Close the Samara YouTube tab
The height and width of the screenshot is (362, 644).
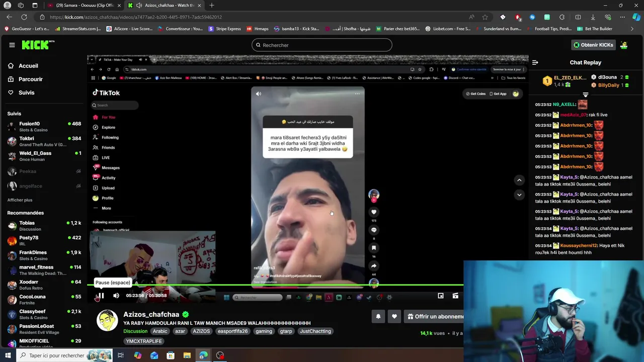pos(119,5)
